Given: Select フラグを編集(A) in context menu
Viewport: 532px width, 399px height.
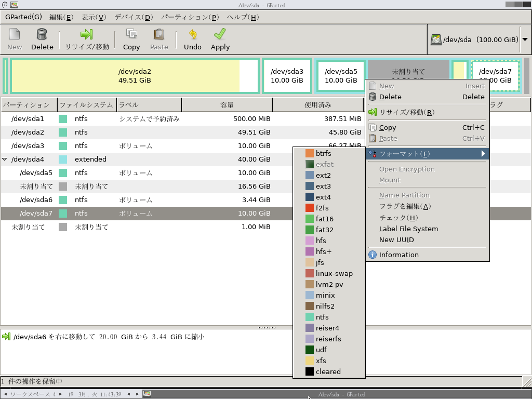Looking at the screenshot, I should pyautogui.click(x=427, y=206).
